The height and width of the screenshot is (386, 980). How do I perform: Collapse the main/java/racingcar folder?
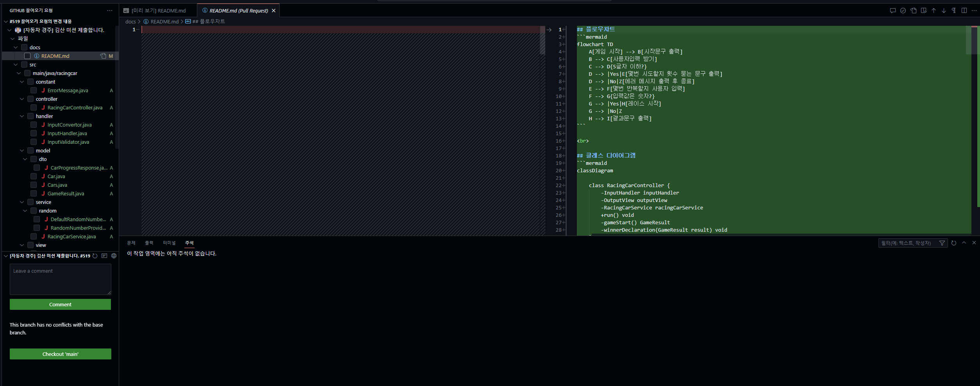[19, 73]
